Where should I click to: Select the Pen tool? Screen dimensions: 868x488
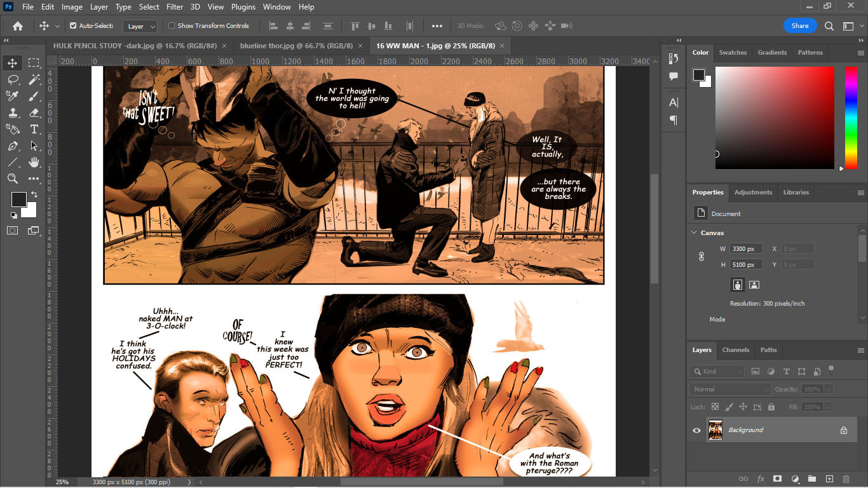point(12,146)
